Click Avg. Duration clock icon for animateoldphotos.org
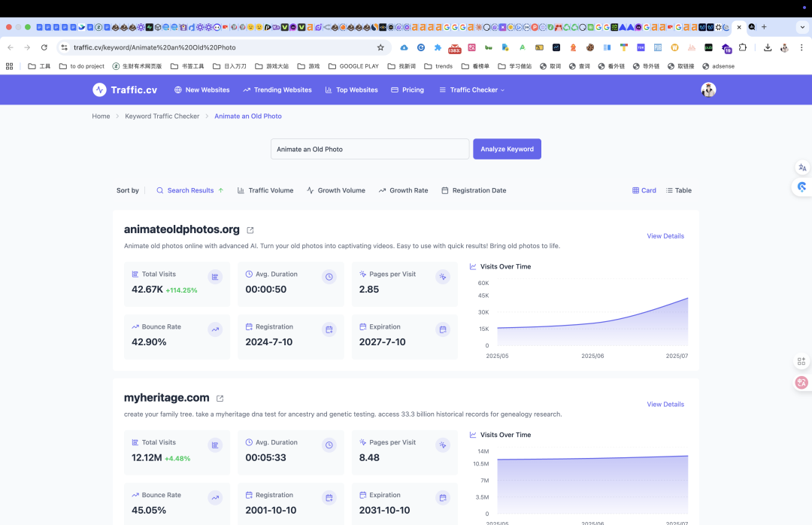 click(x=329, y=277)
